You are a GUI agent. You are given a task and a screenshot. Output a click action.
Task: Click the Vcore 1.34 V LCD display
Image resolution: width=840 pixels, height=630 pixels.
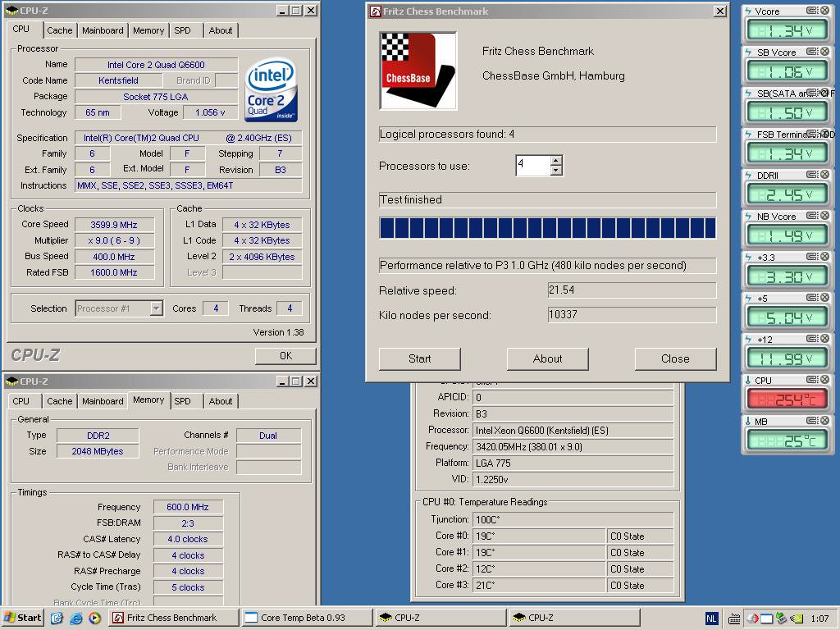pyautogui.click(x=787, y=30)
